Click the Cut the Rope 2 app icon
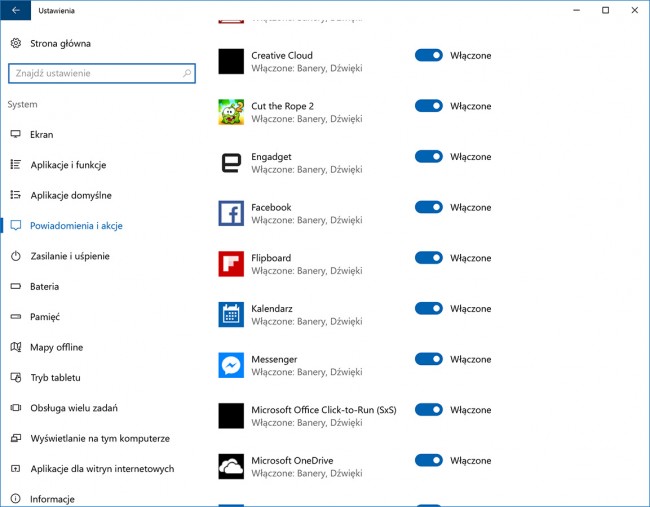The height and width of the screenshot is (507, 650). click(231, 112)
